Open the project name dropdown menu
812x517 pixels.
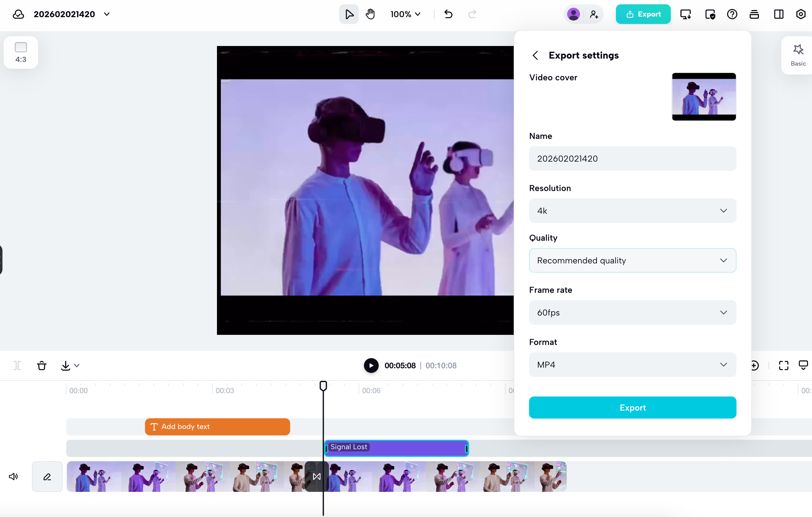[x=107, y=14]
